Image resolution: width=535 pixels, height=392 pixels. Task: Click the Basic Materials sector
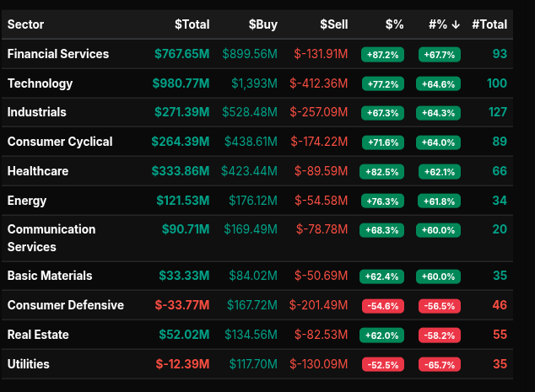tap(50, 276)
